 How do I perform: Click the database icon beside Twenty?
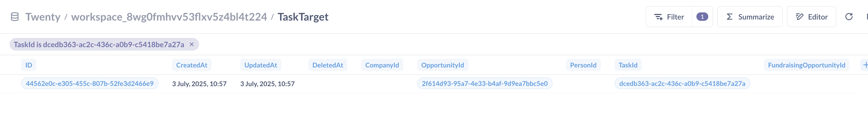15,17
